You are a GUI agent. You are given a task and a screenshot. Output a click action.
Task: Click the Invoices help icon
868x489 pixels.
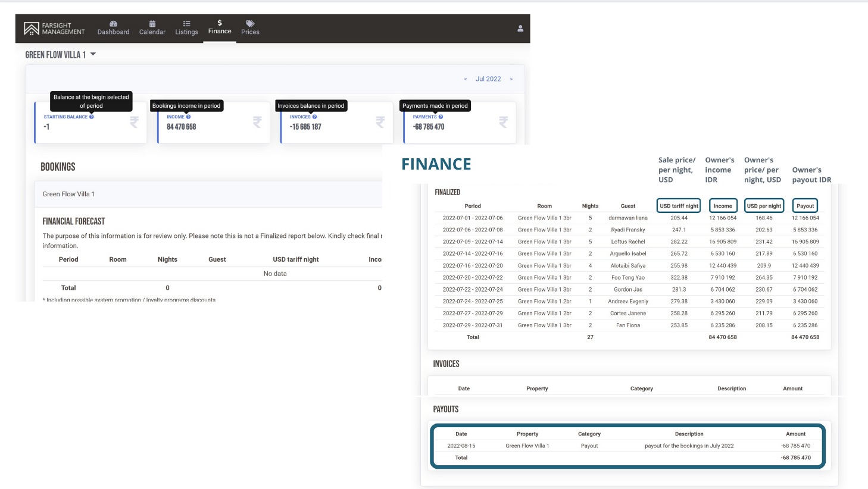point(314,117)
